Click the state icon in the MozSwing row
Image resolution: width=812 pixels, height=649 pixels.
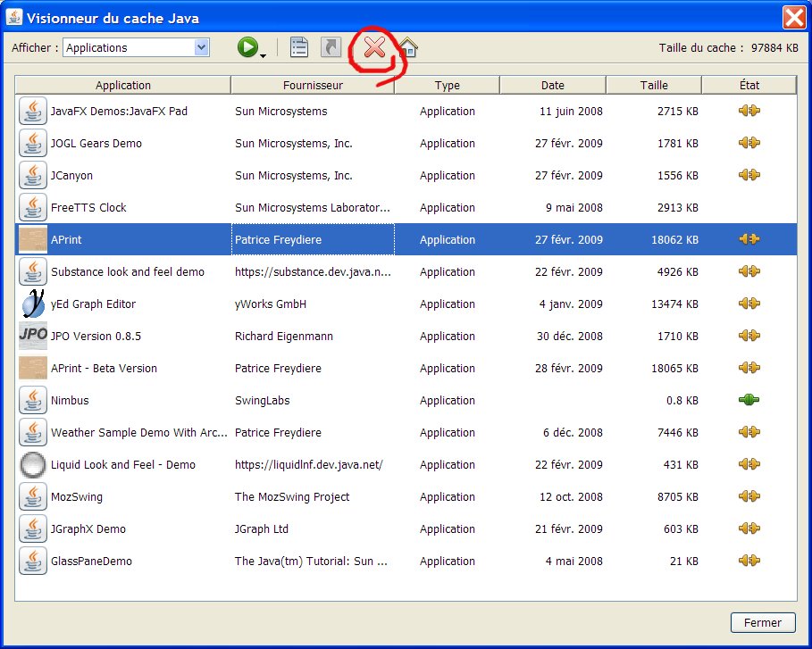tap(749, 495)
